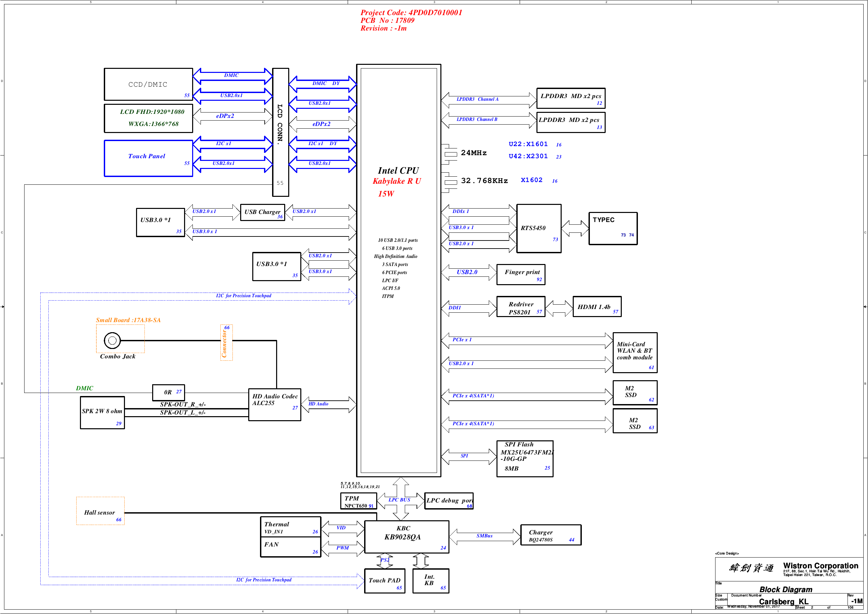868x615 pixels.
Task: Click the Charger BQ24780S block
Action: pos(551,535)
